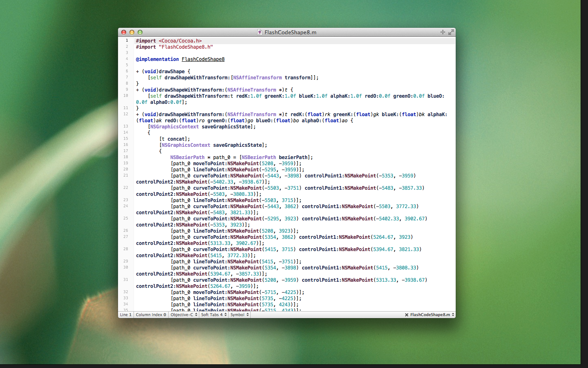The image size is (588, 368).
Task: Open the Symbol dropdown in the status bar
Action: 239,315
